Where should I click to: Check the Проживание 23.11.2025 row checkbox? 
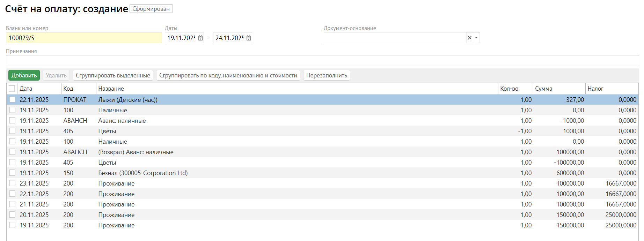[x=12, y=183]
